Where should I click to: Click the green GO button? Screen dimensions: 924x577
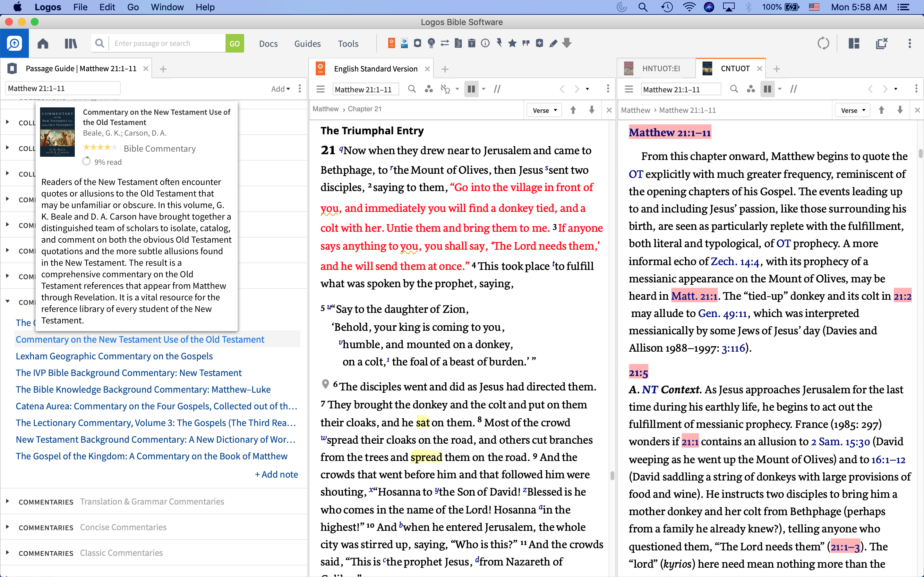click(235, 44)
